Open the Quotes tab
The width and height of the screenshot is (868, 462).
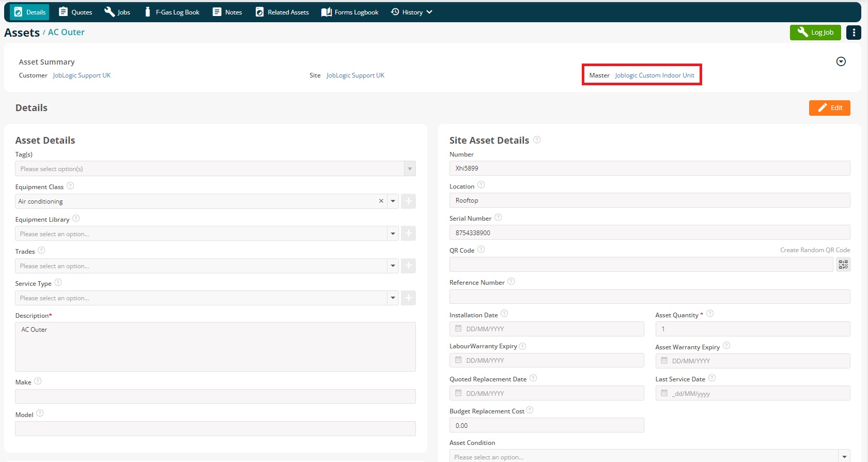[75, 12]
